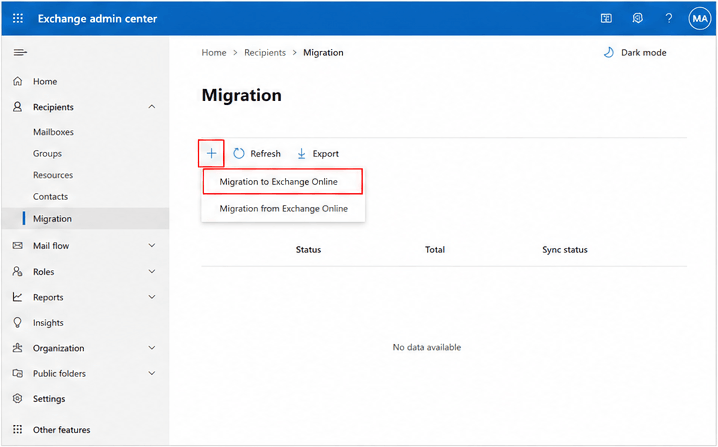Screen dimensions: 718x447
Task: Expand the Public folders chevron
Action: (152, 373)
